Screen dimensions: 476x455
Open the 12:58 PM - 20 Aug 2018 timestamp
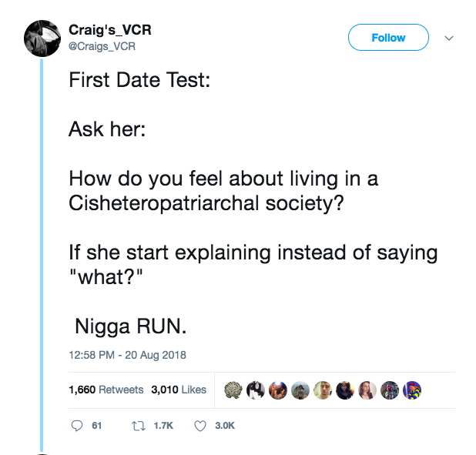coord(127,355)
